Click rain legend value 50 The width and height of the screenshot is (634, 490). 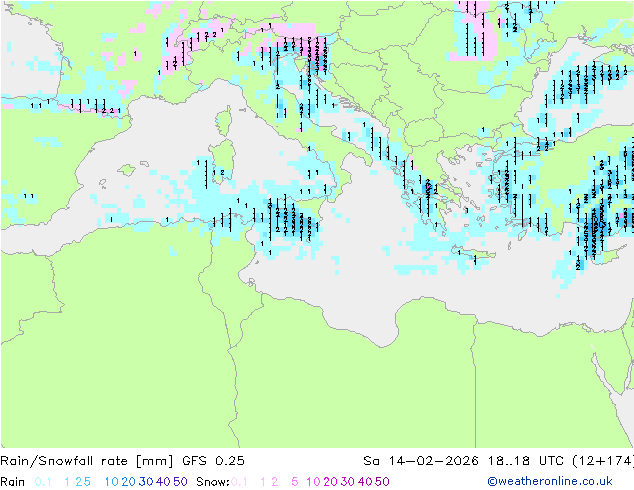pos(180,482)
